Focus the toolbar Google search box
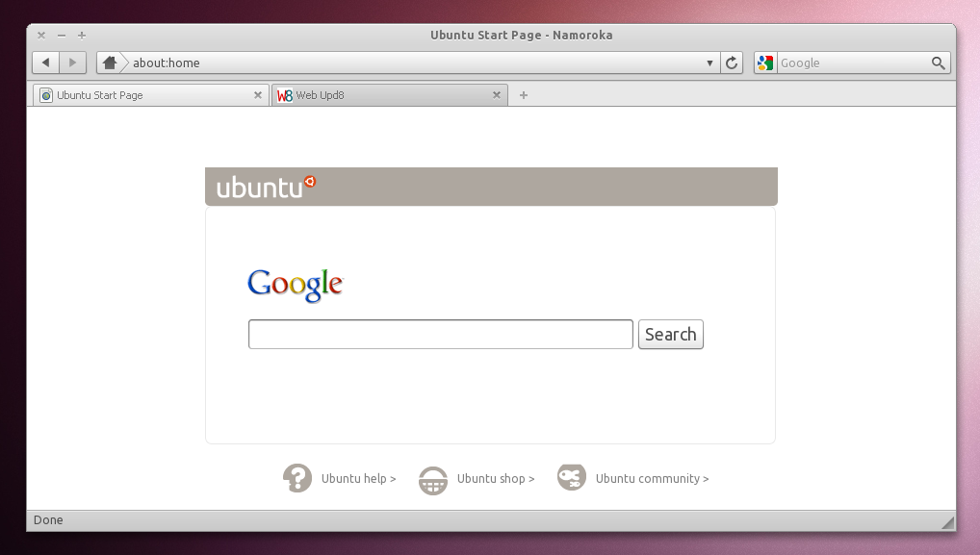 click(x=853, y=63)
